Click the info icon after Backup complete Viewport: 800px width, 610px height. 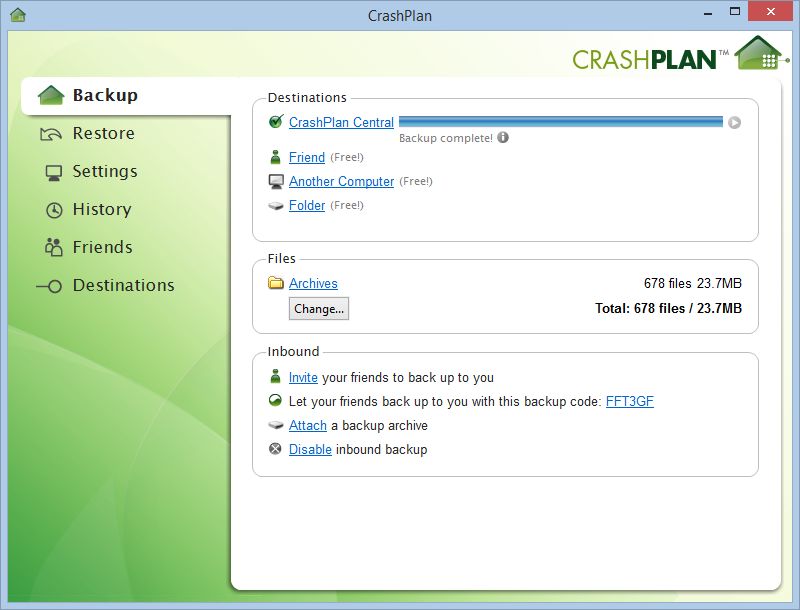point(503,138)
